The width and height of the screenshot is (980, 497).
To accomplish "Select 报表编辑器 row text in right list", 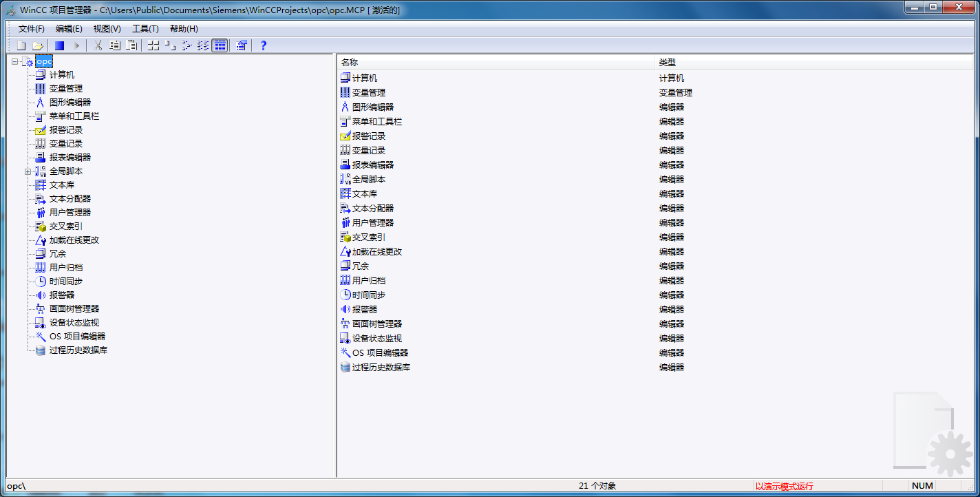I will (x=373, y=165).
